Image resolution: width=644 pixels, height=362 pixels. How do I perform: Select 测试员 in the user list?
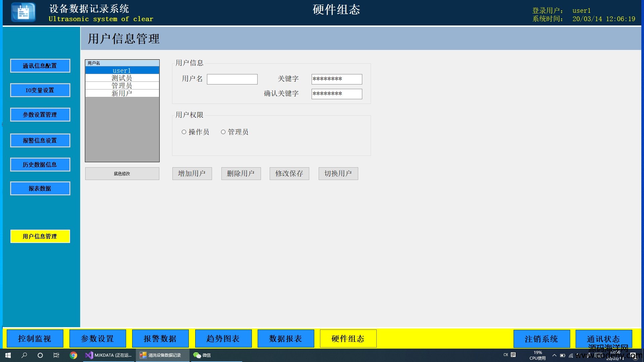122,78
